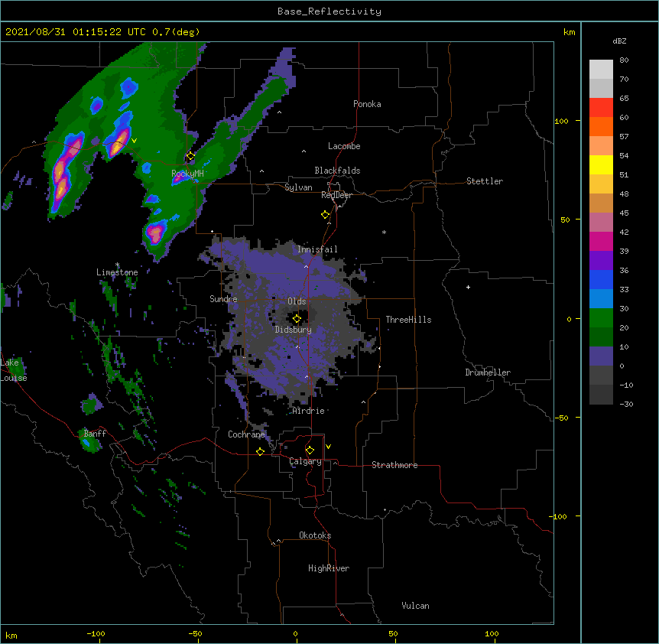The image size is (659, 644).
Task: Click the RockyMH label
Action: pos(187,173)
